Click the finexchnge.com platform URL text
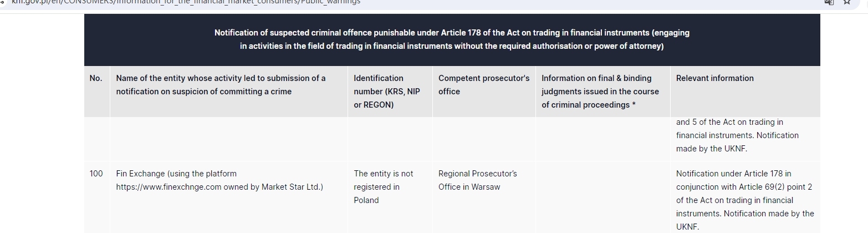This screenshot has height=233, width=868. coord(169,187)
